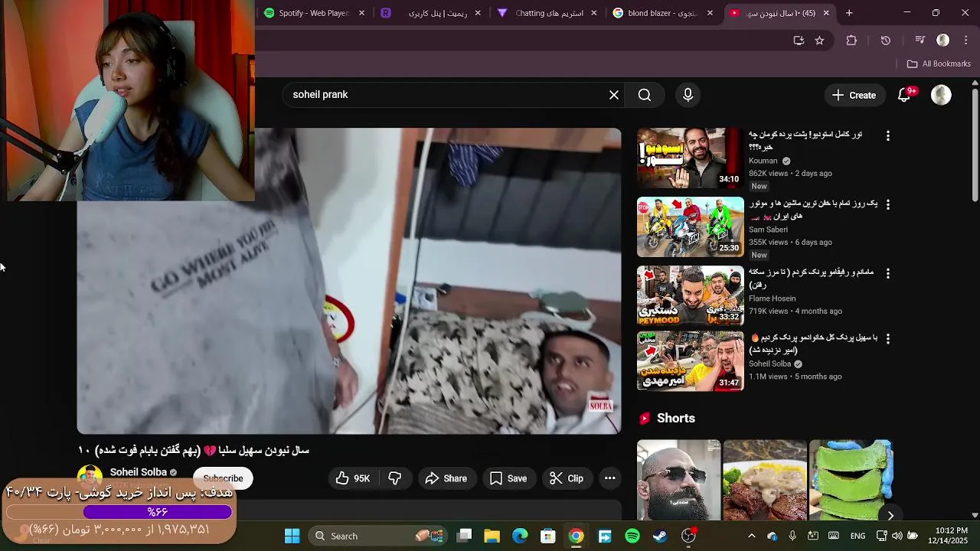Open File Explorer from the taskbar
The width and height of the screenshot is (980, 551).
click(492, 536)
